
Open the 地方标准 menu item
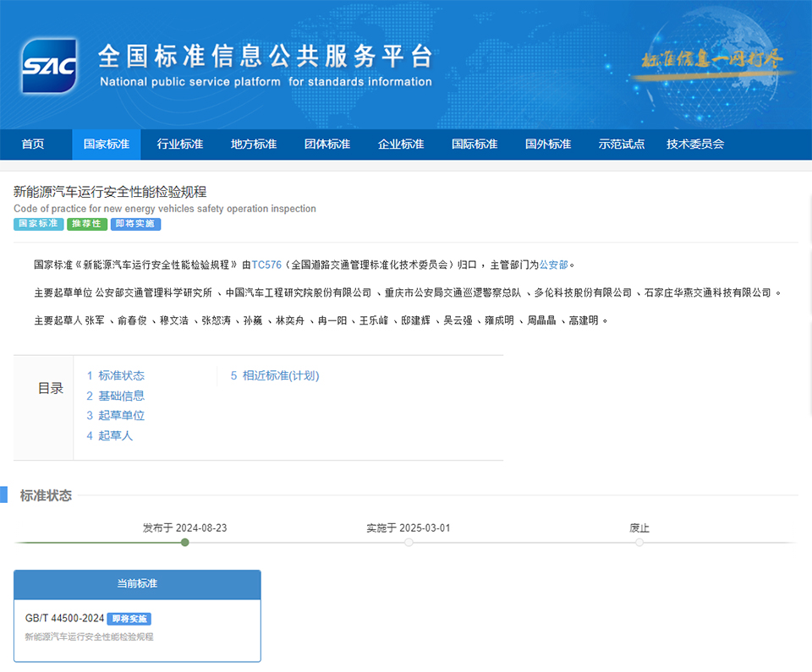tap(254, 145)
